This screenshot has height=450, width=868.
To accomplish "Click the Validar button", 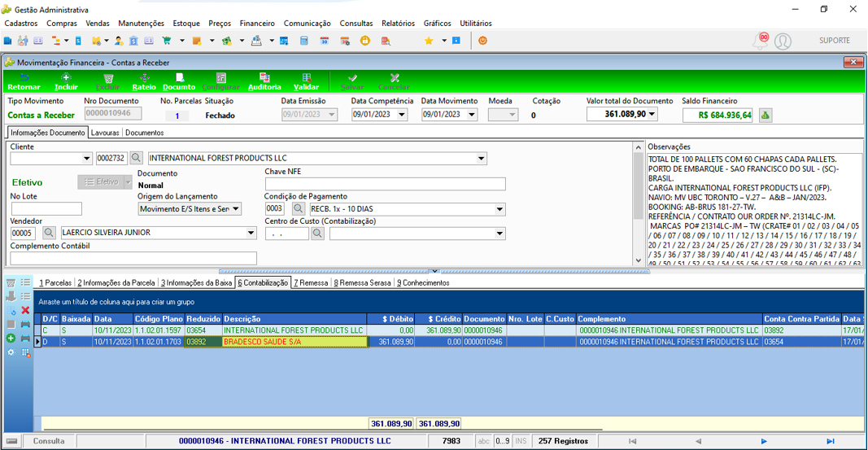I will click(x=306, y=82).
